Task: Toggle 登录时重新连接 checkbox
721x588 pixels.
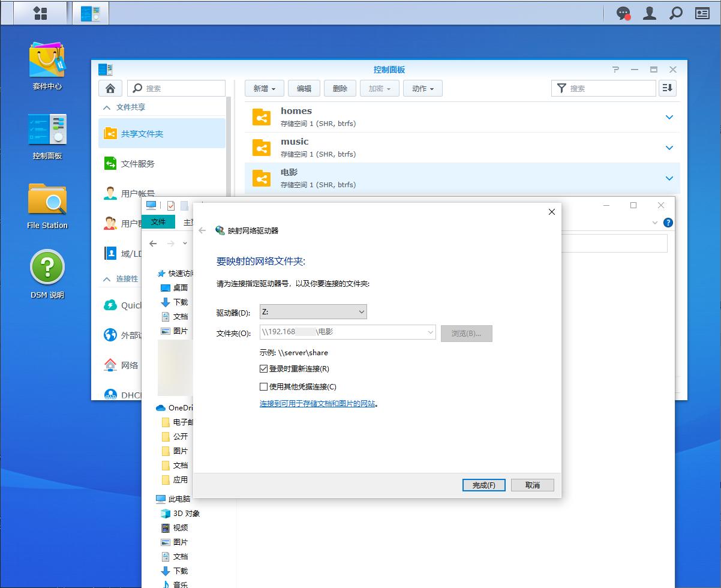Action: click(x=263, y=369)
